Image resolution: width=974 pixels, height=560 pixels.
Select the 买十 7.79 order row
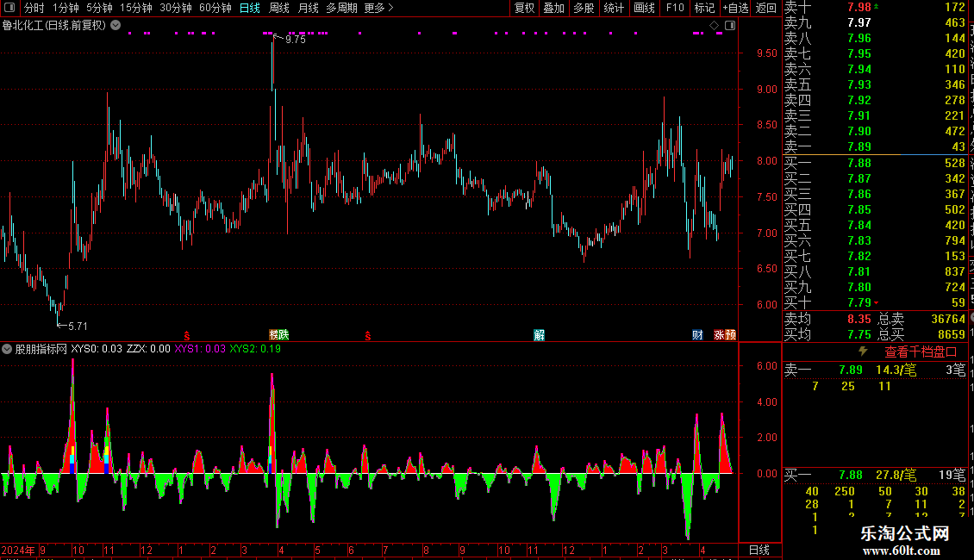click(x=875, y=302)
